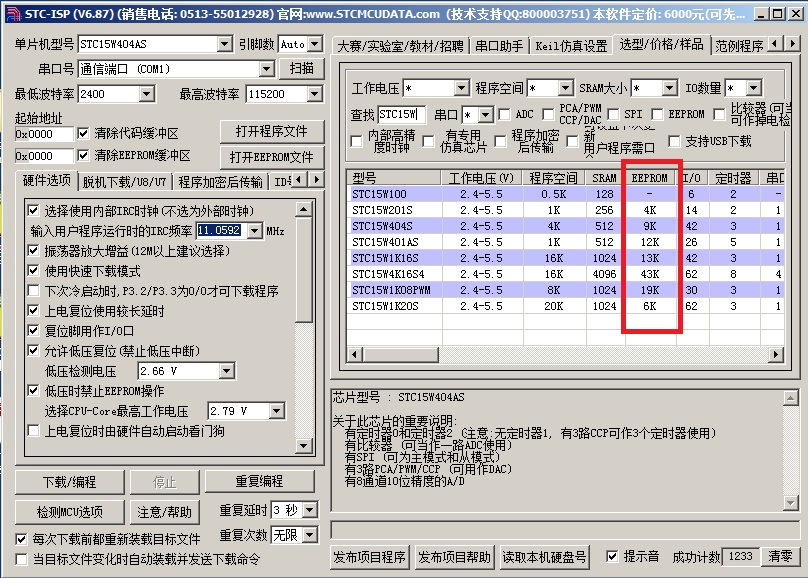The height and width of the screenshot is (578, 808).
Task: Open 程序空间 filter dropdown
Action: (x=565, y=88)
